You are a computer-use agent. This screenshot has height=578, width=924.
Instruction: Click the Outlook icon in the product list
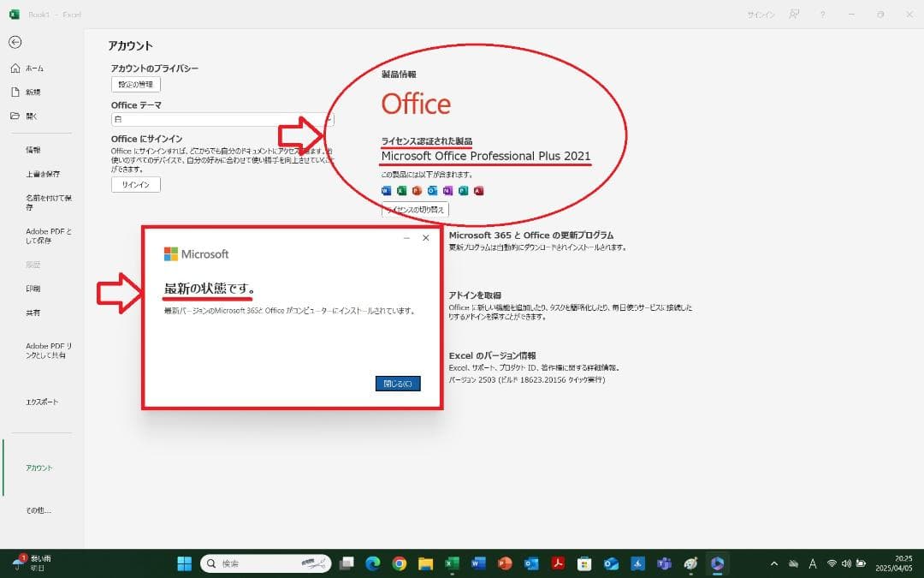[x=432, y=190]
